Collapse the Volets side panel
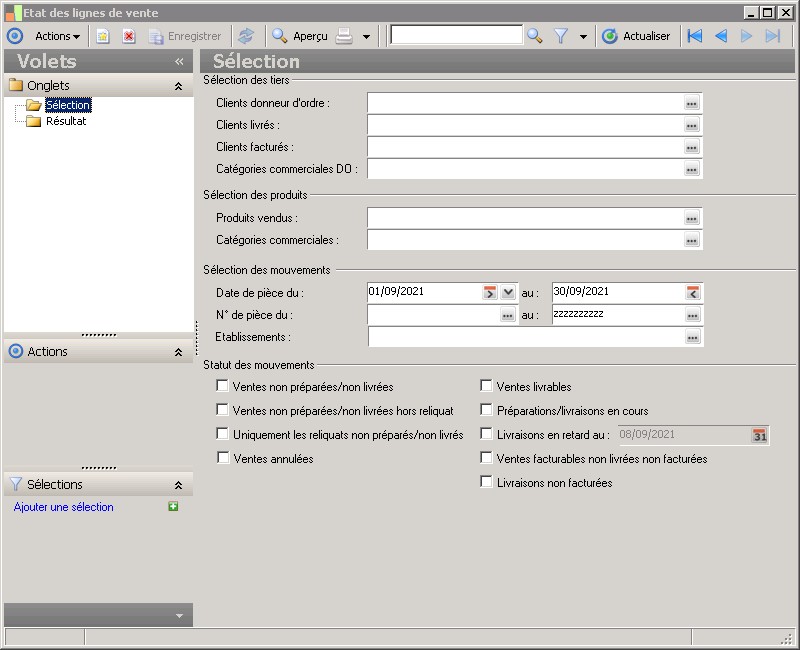 tap(179, 62)
